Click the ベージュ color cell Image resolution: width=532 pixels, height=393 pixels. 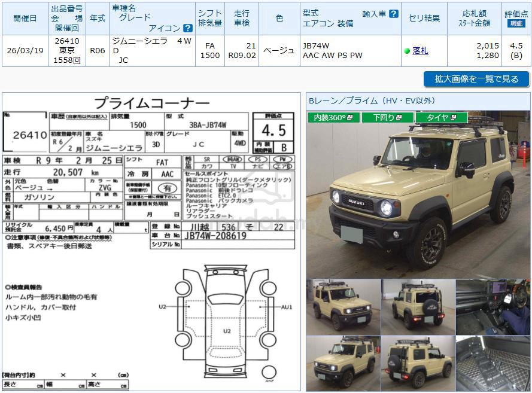click(279, 51)
